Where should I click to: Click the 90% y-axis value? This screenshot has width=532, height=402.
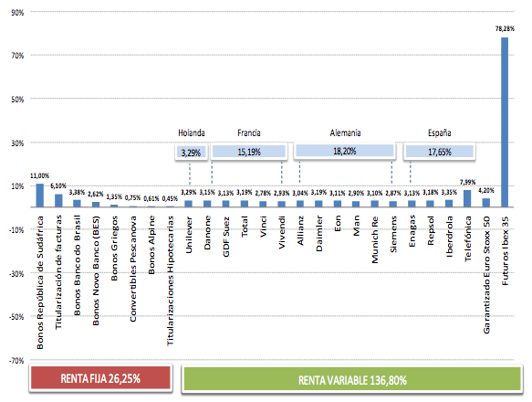(x=17, y=13)
